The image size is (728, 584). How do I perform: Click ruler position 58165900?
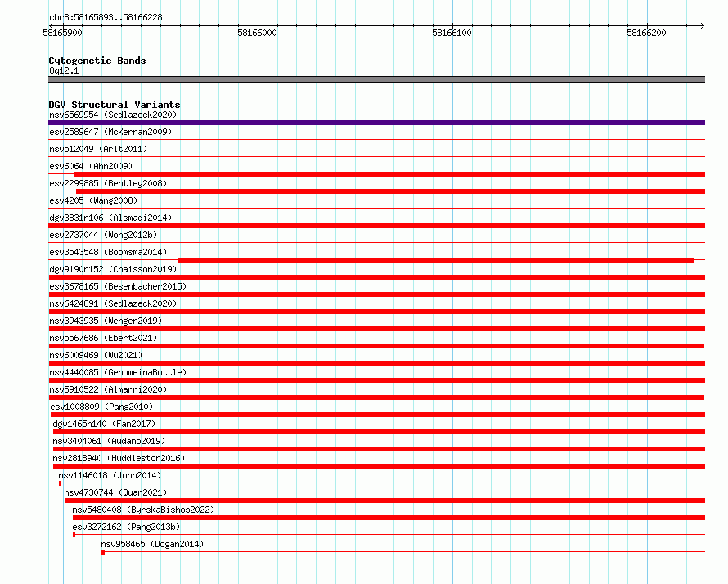click(x=62, y=33)
